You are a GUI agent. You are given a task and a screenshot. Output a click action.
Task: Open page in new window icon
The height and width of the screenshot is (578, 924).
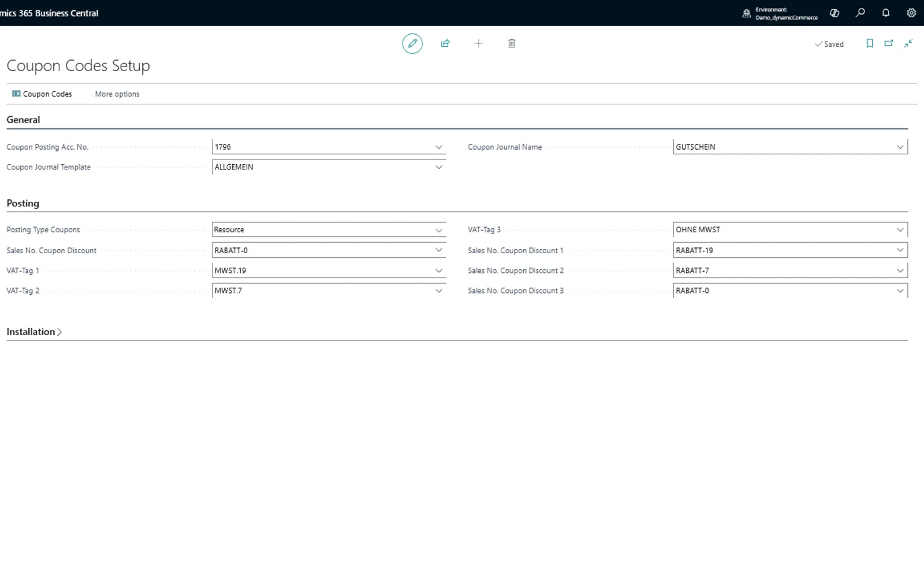889,43
